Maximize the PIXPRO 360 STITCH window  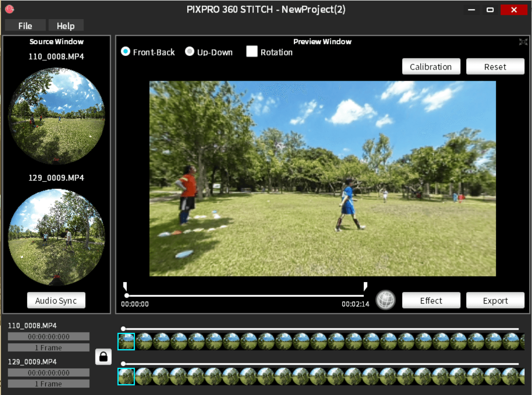(490, 9)
